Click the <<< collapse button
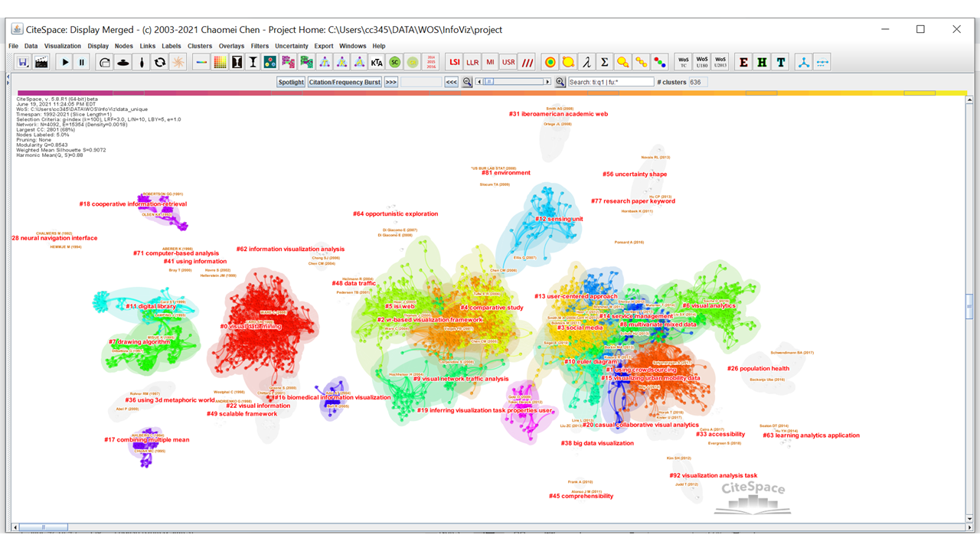The image size is (980, 551). click(451, 82)
